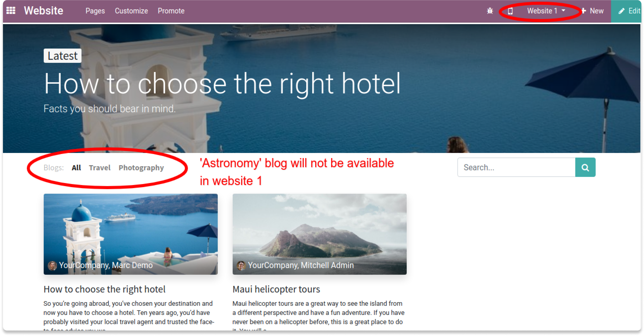Screen dimensions: 644x336
Task: Open the Promote menu
Action: click(x=171, y=11)
